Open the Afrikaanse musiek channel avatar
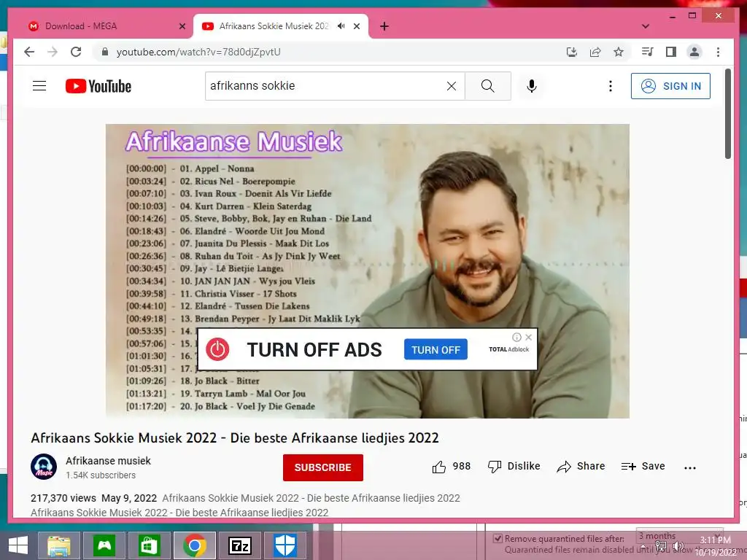This screenshot has width=747, height=560. 44,467
